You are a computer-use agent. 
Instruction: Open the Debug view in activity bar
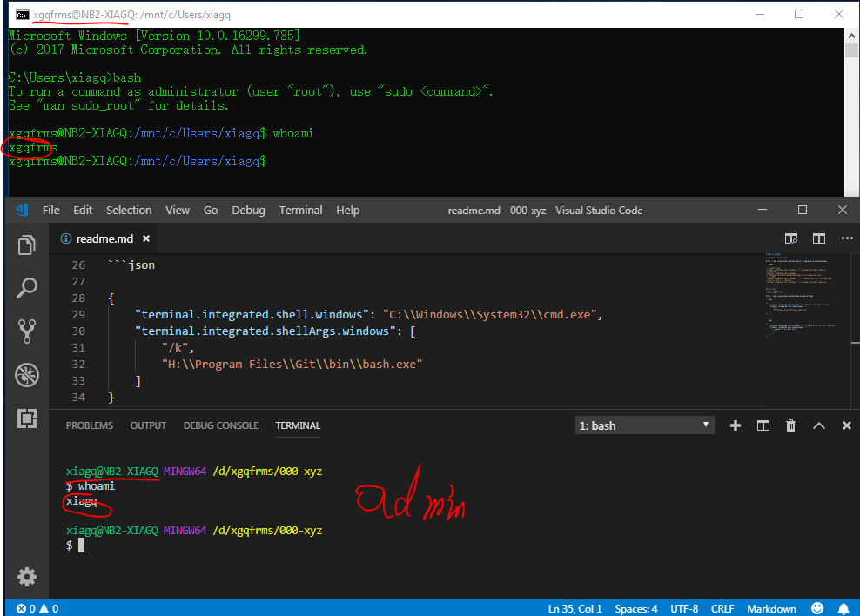pyautogui.click(x=26, y=375)
